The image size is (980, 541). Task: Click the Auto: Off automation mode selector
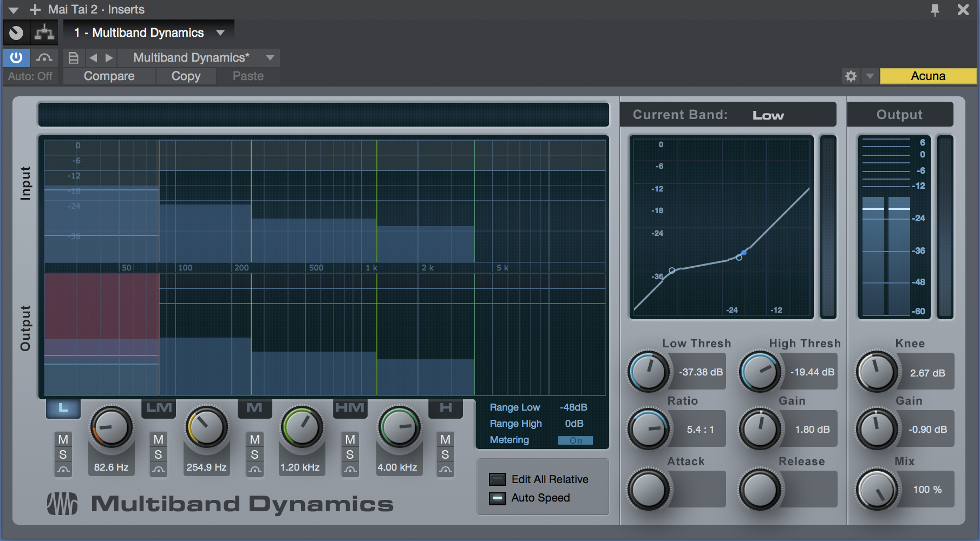point(30,76)
